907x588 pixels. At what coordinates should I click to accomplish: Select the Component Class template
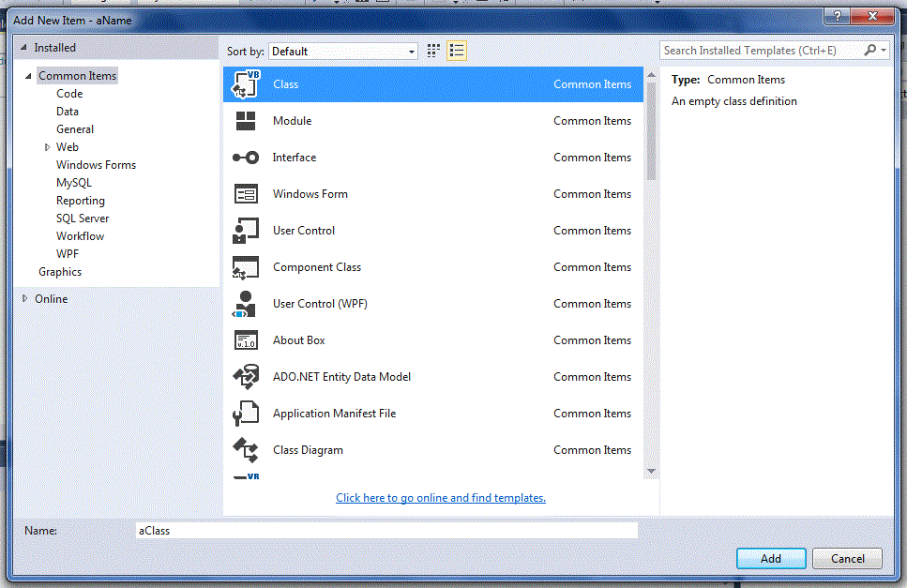click(x=316, y=266)
